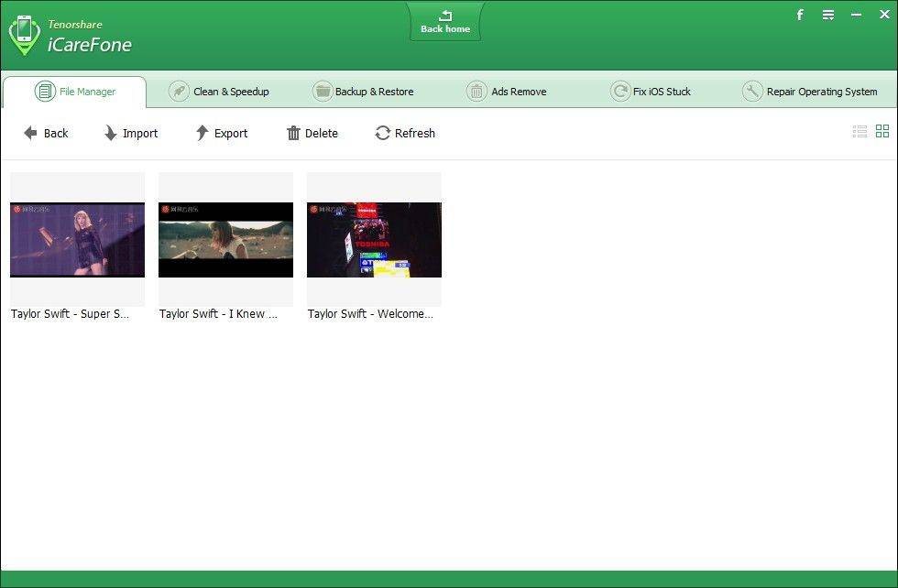Open the Facebook share icon
Image resolution: width=898 pixels, height=588 pixels.
pyautogui.click(x=800, y=15)
